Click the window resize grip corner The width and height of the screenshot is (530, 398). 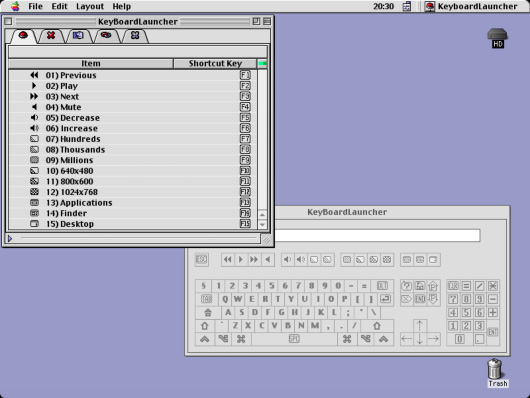point(266,239)
